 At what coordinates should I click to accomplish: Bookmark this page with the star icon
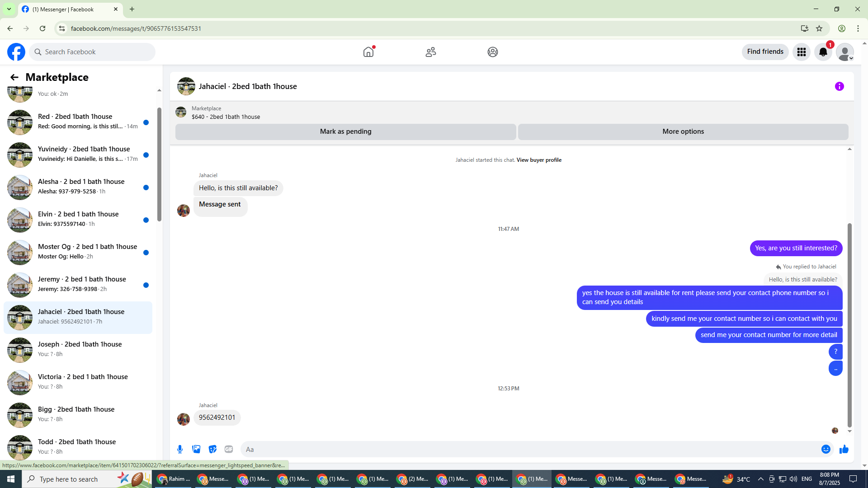tap(819, 28)
